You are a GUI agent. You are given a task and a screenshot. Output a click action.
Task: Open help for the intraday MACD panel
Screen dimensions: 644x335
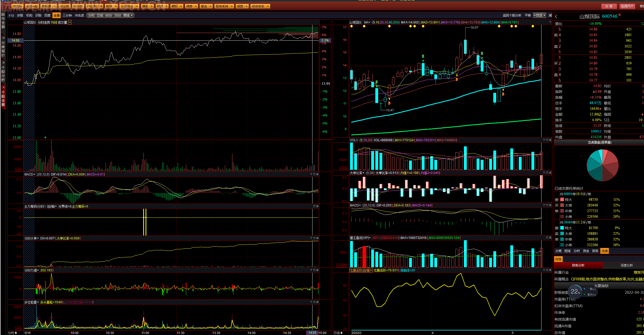311,174
